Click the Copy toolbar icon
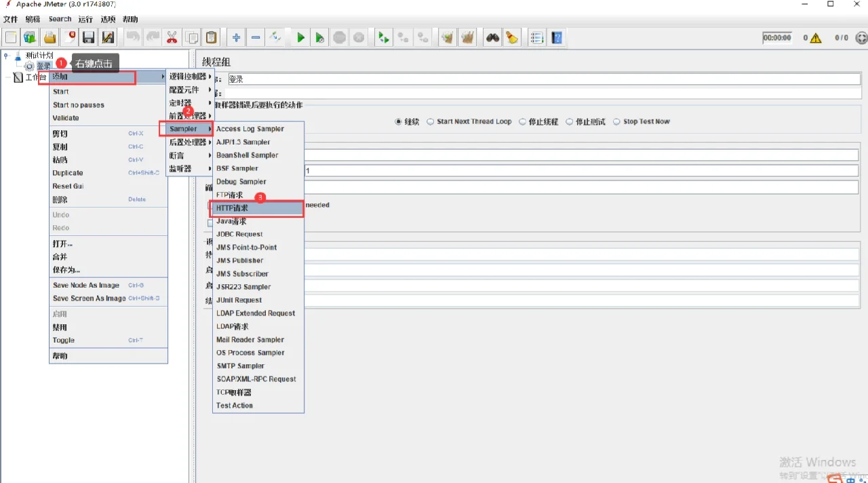Image resolution: width=868 pixels, height=483 pixels. (x=192, y=37)
